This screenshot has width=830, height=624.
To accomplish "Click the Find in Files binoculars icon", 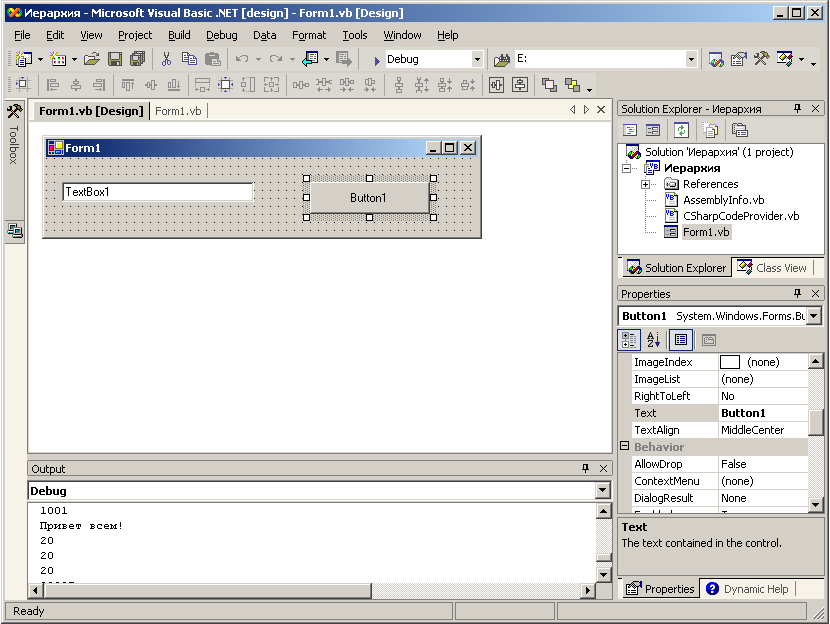I will click(501, 59).
